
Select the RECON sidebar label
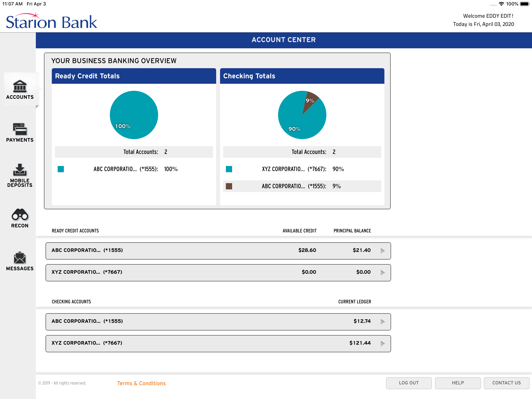tap(20, 225)
